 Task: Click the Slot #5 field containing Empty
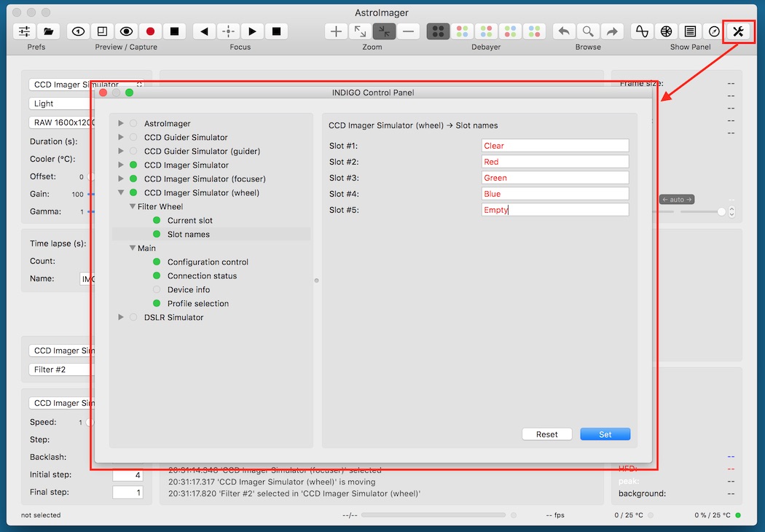click(555, 210)
